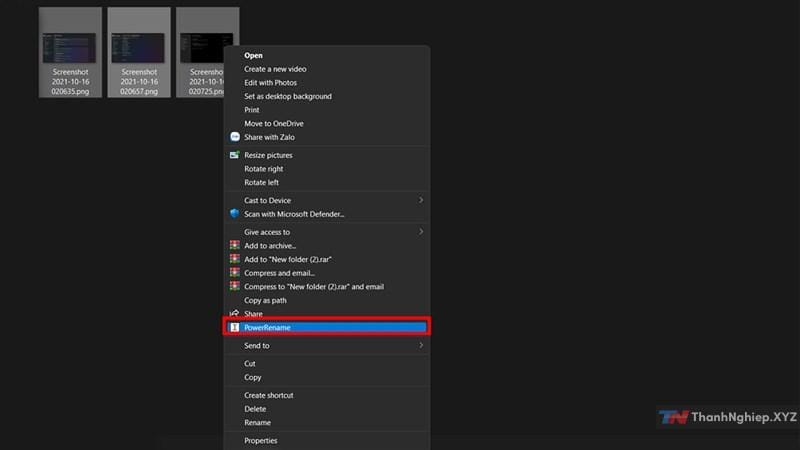The image size is (800, 450).
Task: Launch PowerRename from the context menu
Action: point(327,327)
